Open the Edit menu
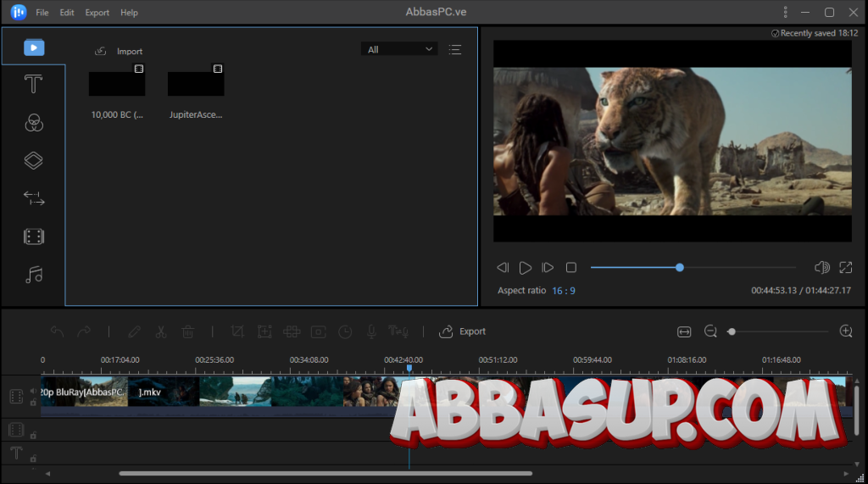868x484 pixels. tap(67, 12)
